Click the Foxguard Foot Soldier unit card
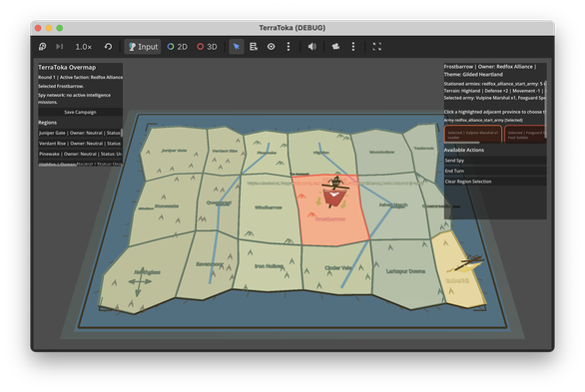 525,134
